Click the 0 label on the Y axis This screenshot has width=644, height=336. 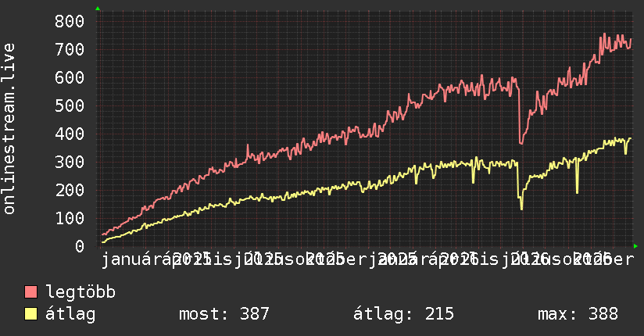pyautogui.click(x=80, y=246)
